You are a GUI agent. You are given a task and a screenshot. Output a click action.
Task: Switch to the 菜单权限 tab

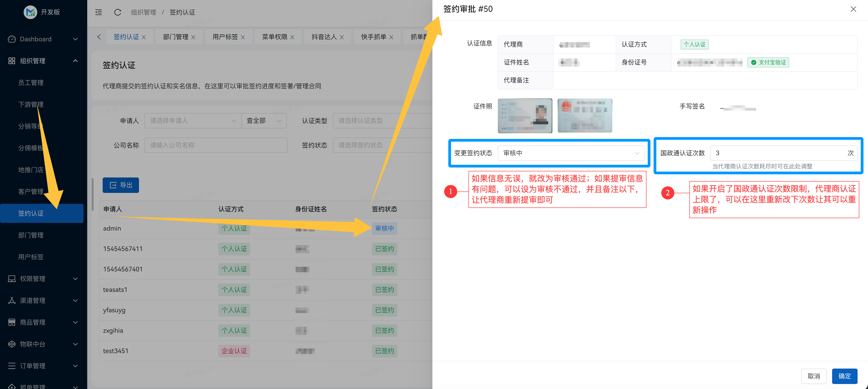(x=274, y=37)
